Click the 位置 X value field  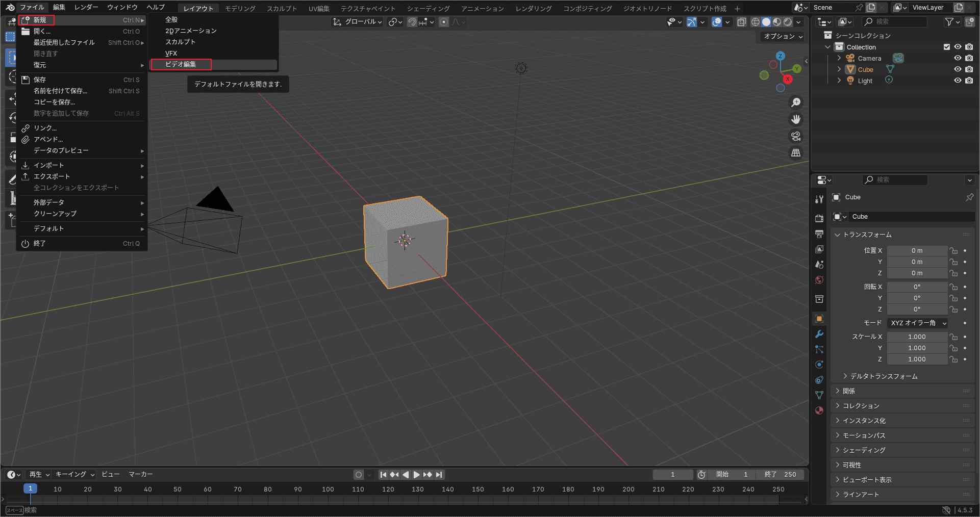click(916, 251)
